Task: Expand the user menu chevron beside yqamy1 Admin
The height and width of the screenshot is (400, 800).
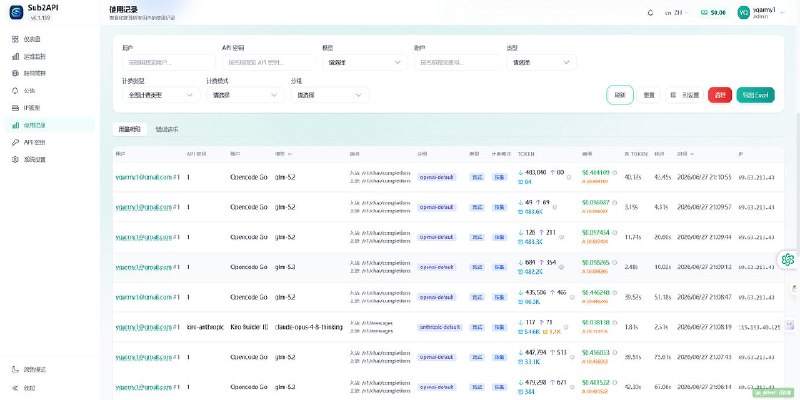Action: point(782,12)
